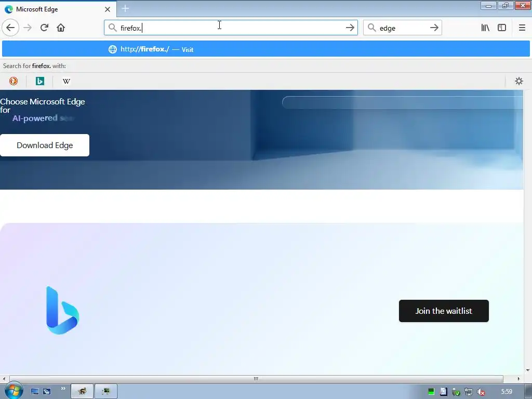Viewport: 532px width, 399px height.
Task: Expand the quick launch chevron
Action: [63, 389]
